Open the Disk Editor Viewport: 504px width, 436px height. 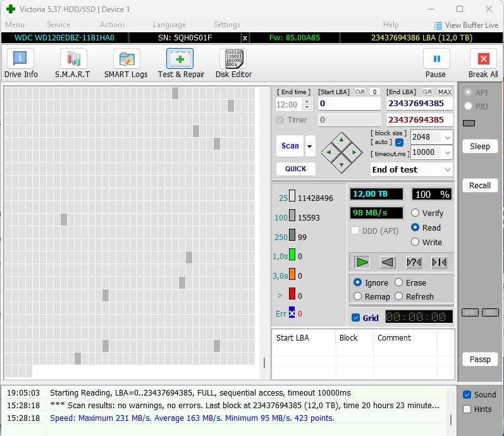[x=234, y=64]
